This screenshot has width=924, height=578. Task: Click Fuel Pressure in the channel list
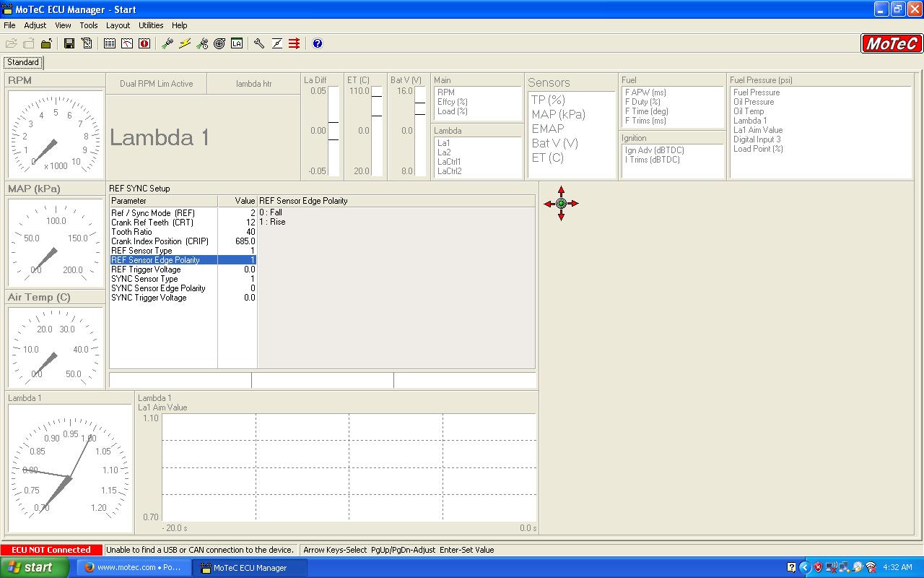(756, 92)
